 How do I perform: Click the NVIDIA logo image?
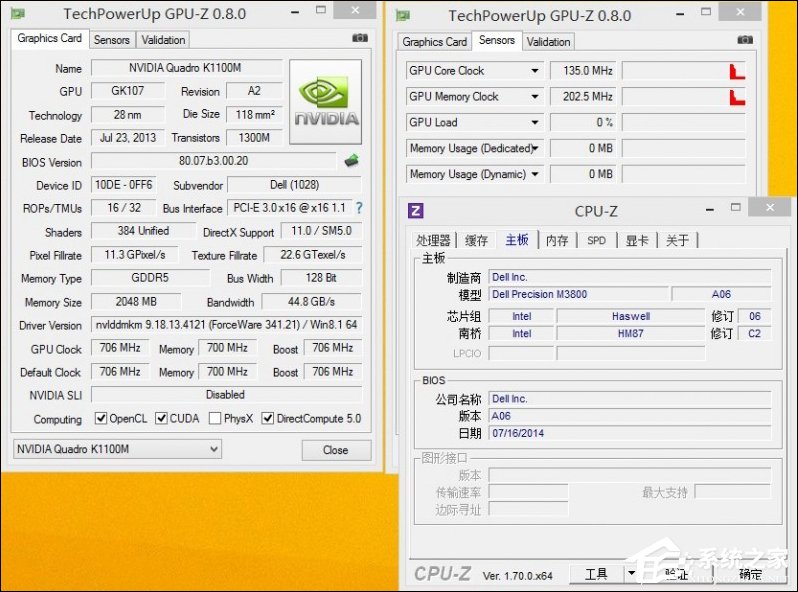[x=326, y=102]
